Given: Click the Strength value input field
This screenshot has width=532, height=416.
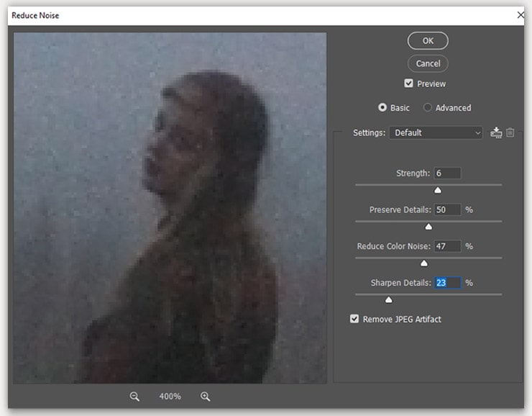Looking at the screenshot, I should point(447,173).
